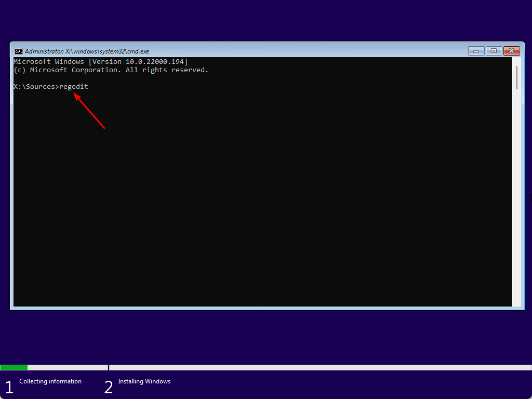Click the restore button on the console window
The height and width of the screenshot is (399, 532).
[494, 51]
